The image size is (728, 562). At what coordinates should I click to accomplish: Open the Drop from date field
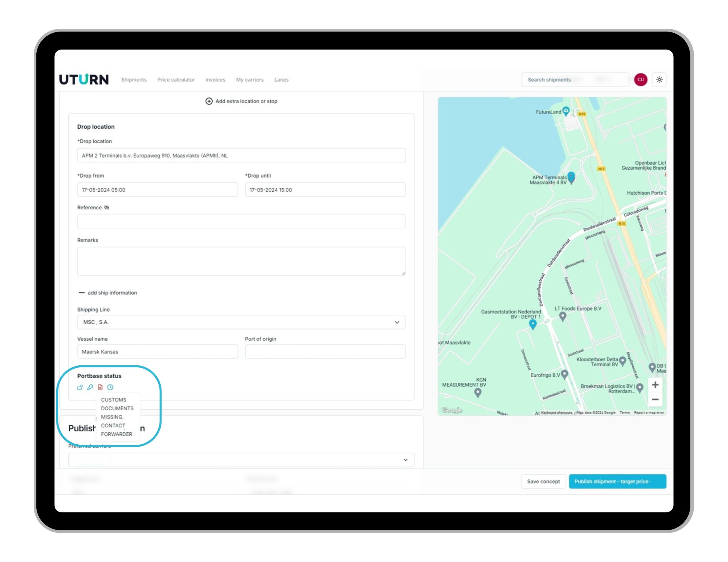point(157,190)
